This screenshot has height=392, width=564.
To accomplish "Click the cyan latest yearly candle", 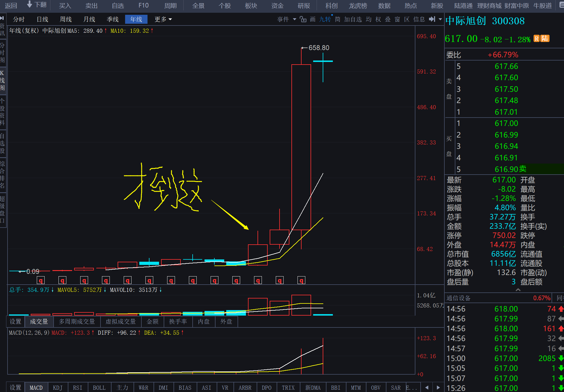I will tap(323, 61).
